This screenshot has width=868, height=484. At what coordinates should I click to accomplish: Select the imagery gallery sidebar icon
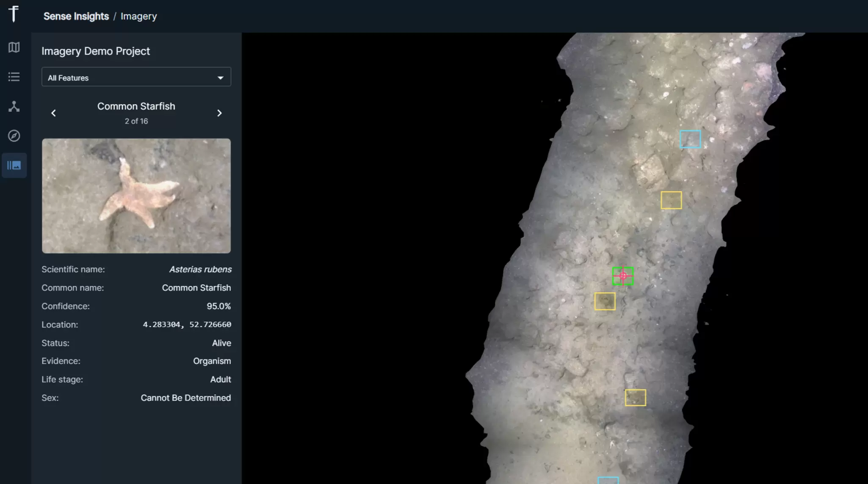(14, 165)
